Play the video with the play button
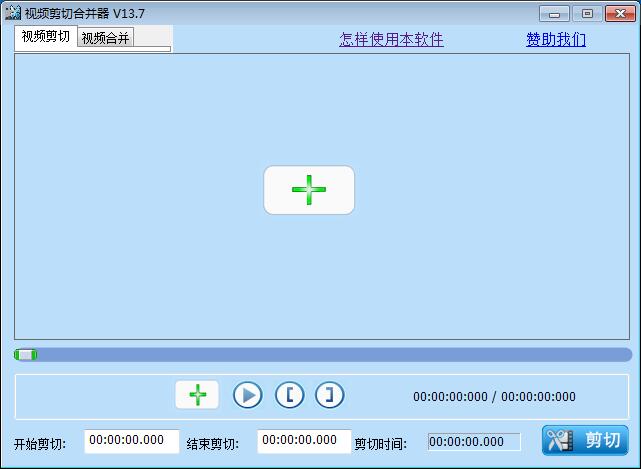This screenshot has width=641, height=469. click(x=248, y=395)
